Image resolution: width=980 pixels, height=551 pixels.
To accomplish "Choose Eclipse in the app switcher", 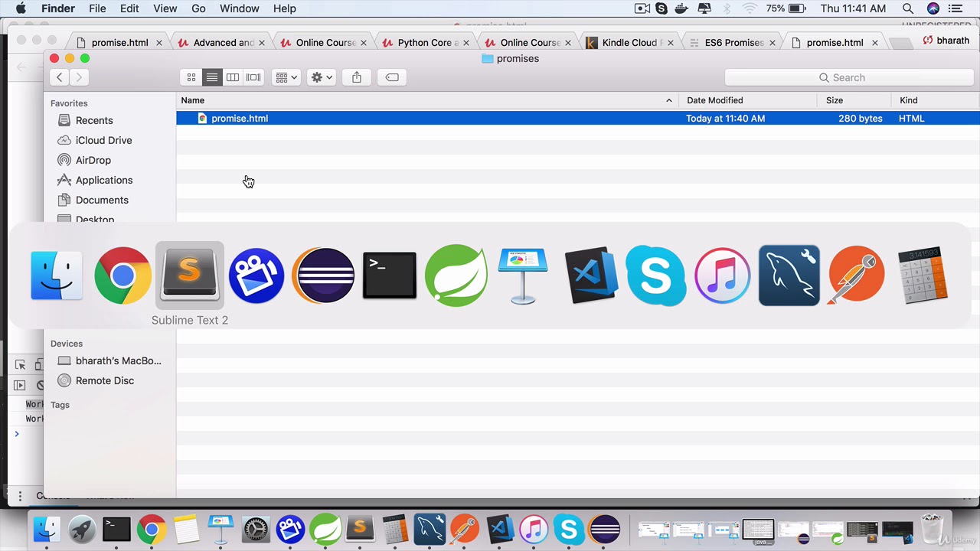I will tap(322, 275).
